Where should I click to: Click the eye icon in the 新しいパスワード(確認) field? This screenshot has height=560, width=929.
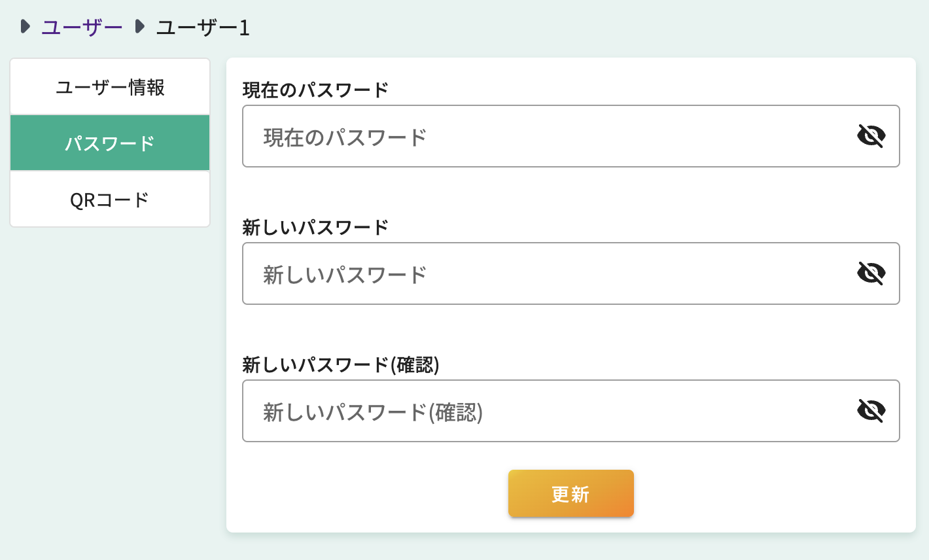pyautogui.click(x=870, y=411)
